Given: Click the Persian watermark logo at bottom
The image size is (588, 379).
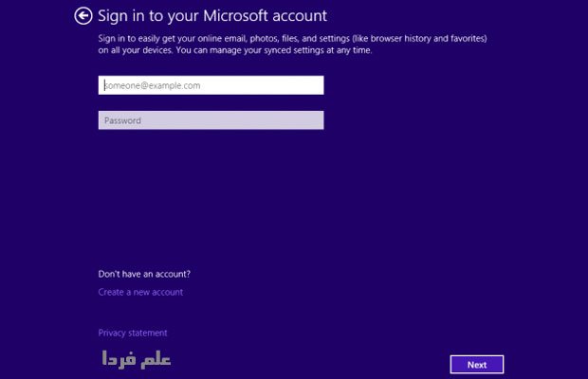Looking at the screenshot, I should (x=137, y=360).
